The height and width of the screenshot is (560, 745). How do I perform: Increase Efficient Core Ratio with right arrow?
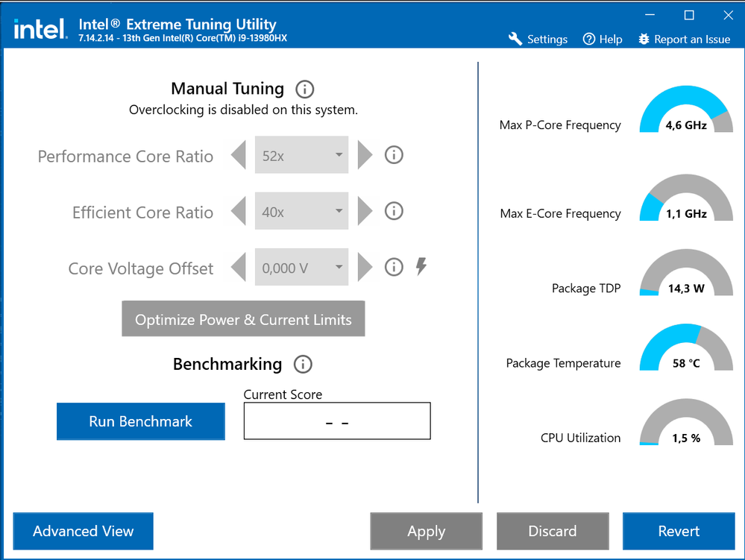click(x=365, y=211)
